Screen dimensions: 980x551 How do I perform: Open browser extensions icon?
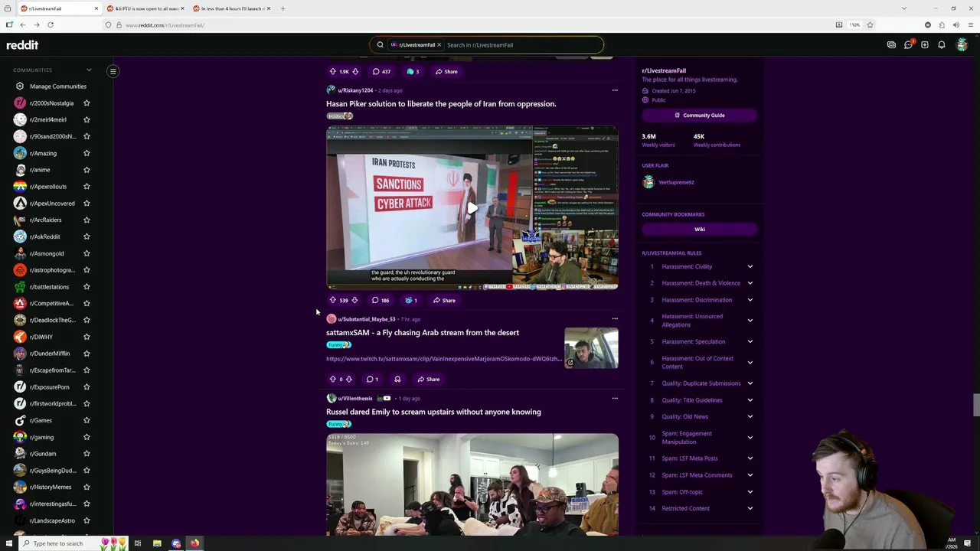(942, 24)
